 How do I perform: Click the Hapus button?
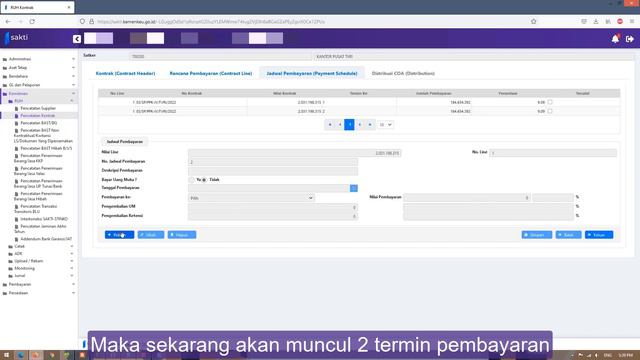pyautogui.click(x=182, y=235)
